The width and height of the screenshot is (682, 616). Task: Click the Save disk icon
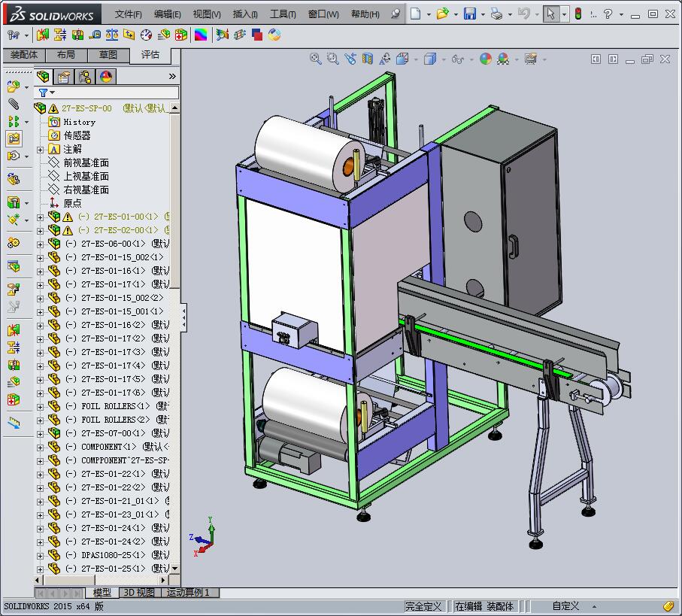(470, 14)
